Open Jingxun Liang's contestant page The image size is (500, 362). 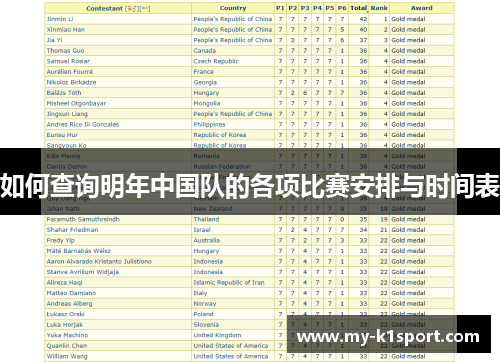tap(67, 114)
